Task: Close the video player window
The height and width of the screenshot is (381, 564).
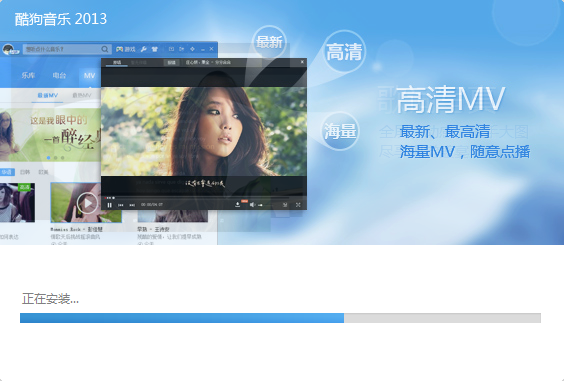Action: (x=302, y=62)
